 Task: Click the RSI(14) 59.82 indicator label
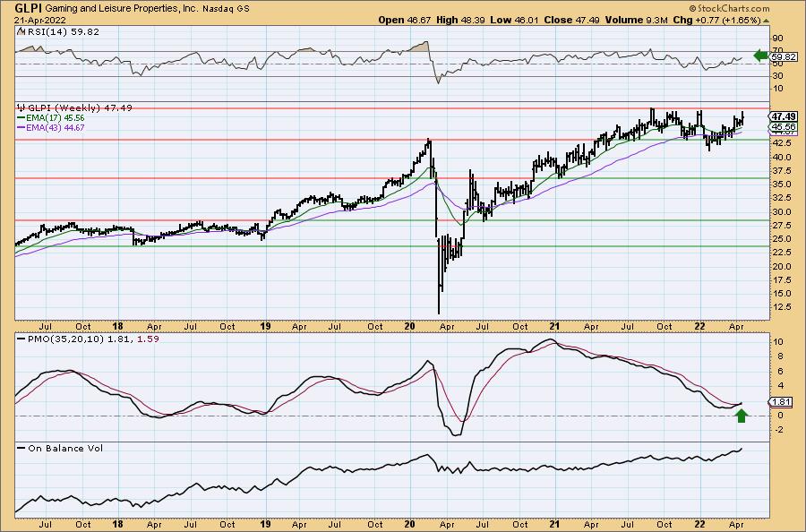[63, 32]
